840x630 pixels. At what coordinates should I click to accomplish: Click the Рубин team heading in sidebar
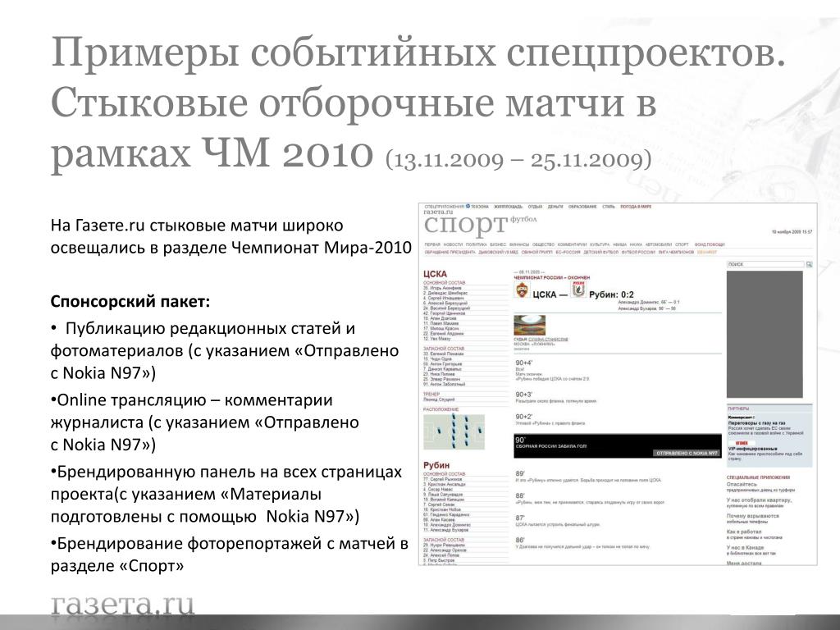(x=436, y=465)
